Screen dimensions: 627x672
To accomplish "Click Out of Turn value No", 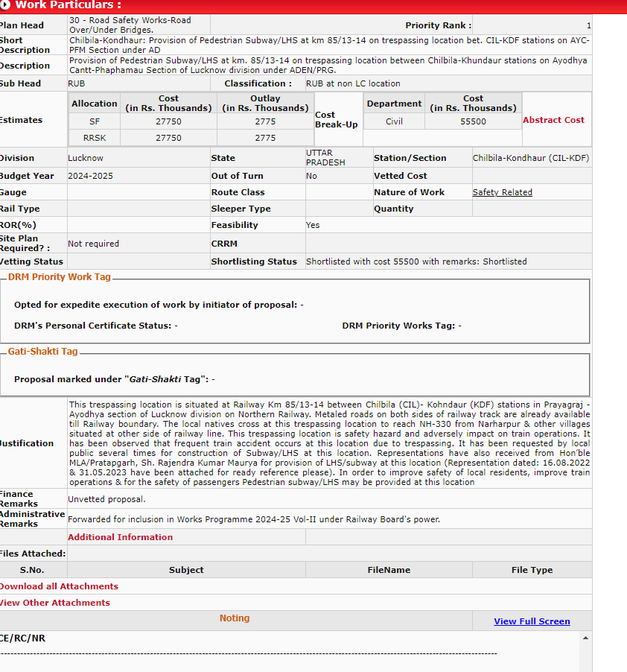I will coord(311,176).
